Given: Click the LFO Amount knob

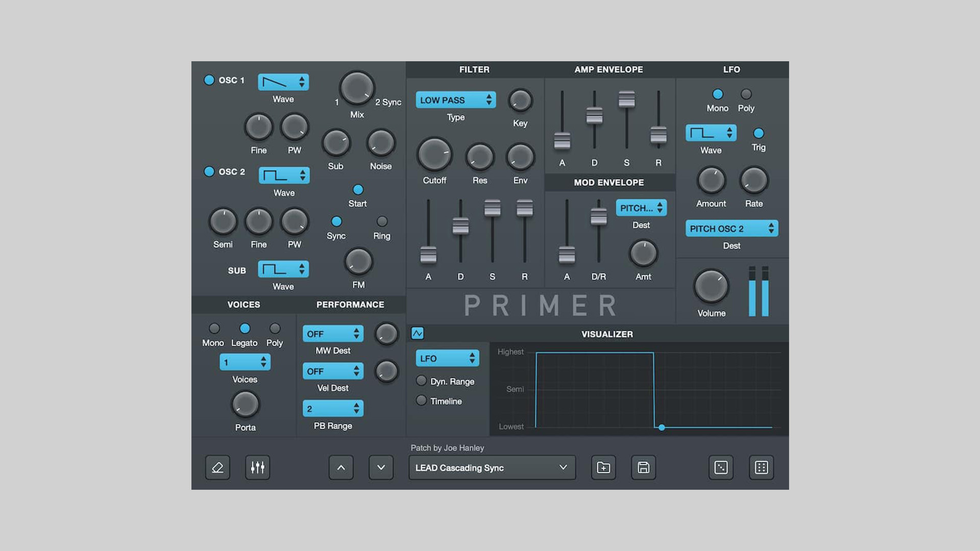Looking at the screenshot, I should click(711, 180).
